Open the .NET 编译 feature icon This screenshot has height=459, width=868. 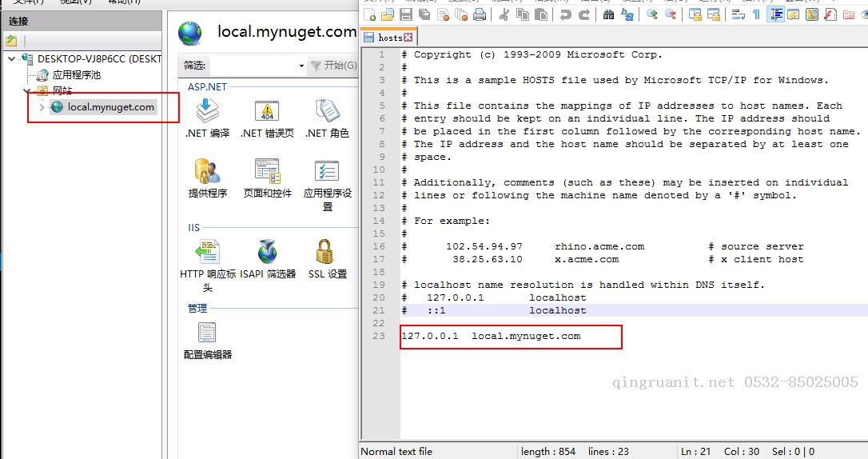point(207,111)
